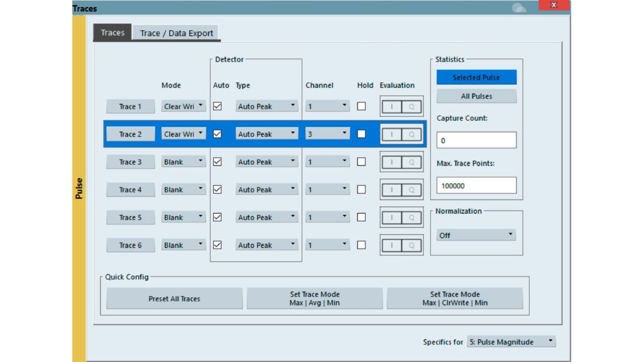Open the magnifier evaluation for Trace 1
Image resolution: width=644 pixels, height=362 pixels.
point(412,106)
